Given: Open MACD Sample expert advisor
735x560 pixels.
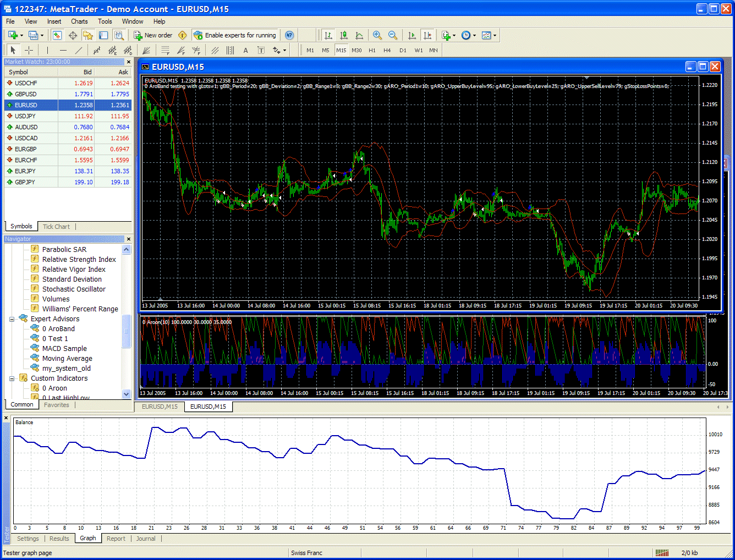Looking at the screenshot, I should pos(64,349).
